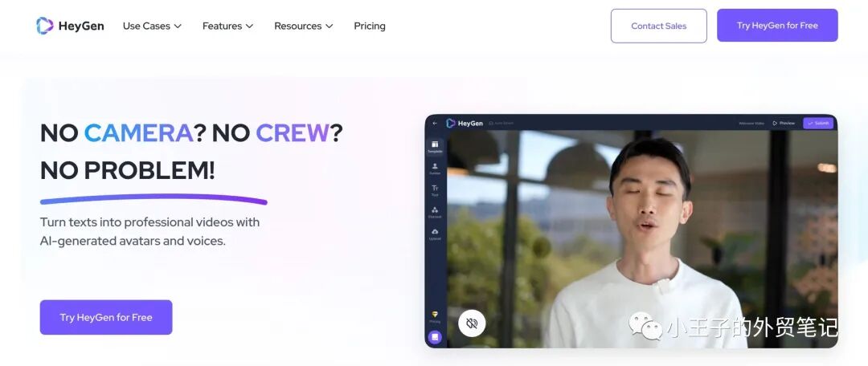Click the Contact Sales button
Screen dimensions: 868x366
pos(659,26)
